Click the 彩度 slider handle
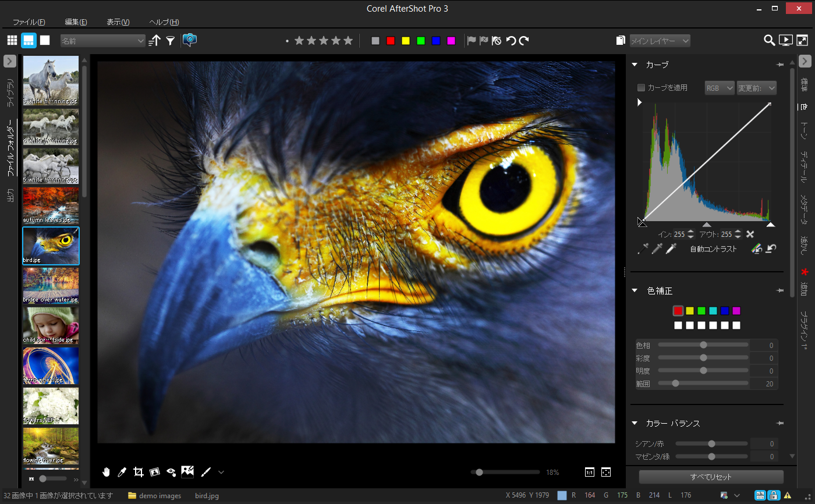The height and width of the screenshot is (504, 815). (703, 357)
